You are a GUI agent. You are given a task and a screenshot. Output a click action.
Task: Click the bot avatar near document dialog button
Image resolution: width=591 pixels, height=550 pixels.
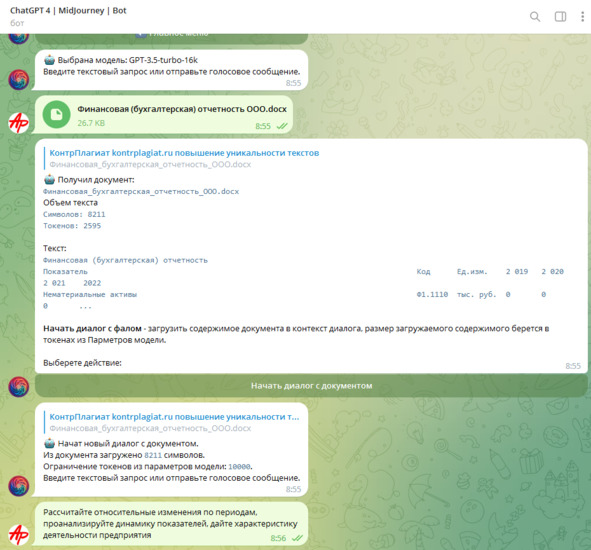coord(18,386)
